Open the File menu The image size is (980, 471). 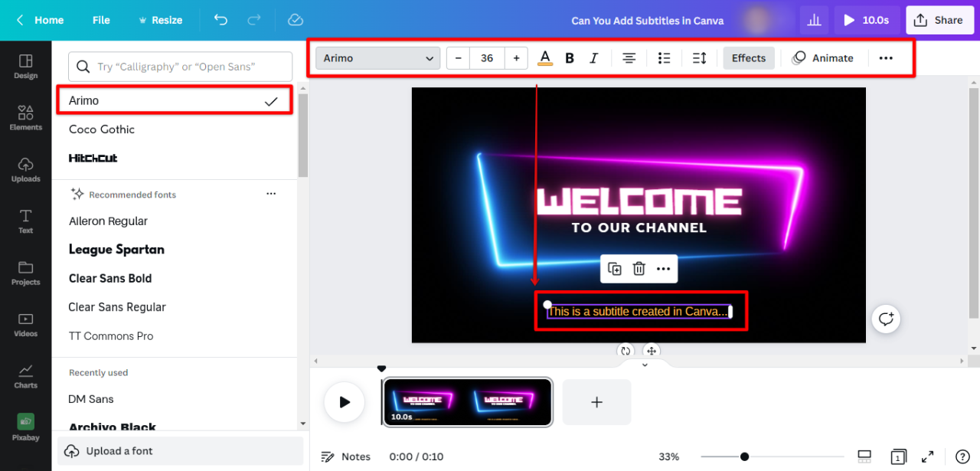(x=100, y=20)
